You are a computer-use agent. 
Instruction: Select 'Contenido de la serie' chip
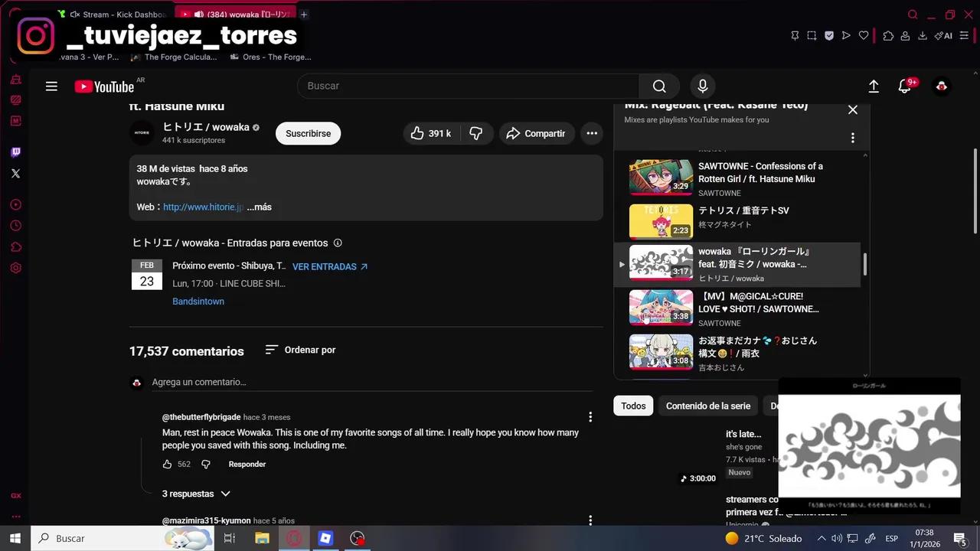coord(707,406)
